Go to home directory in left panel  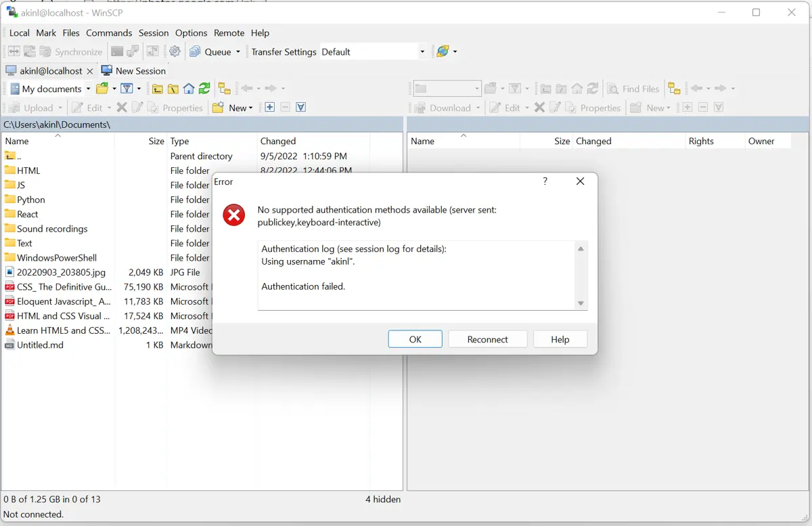189,89
